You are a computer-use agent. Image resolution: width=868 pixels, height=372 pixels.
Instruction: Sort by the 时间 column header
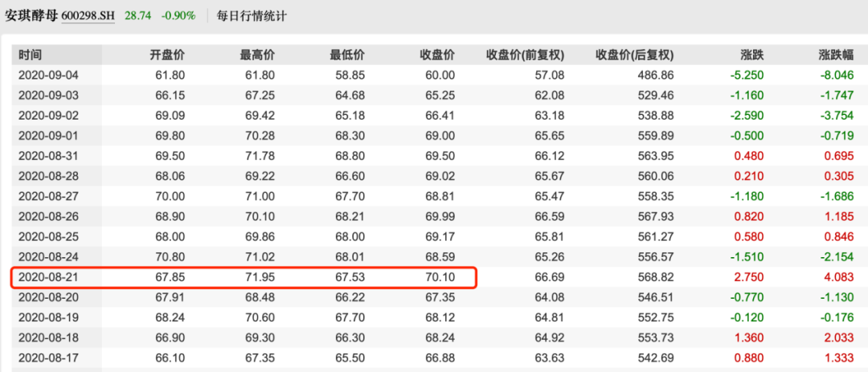[x=30, y=55]
